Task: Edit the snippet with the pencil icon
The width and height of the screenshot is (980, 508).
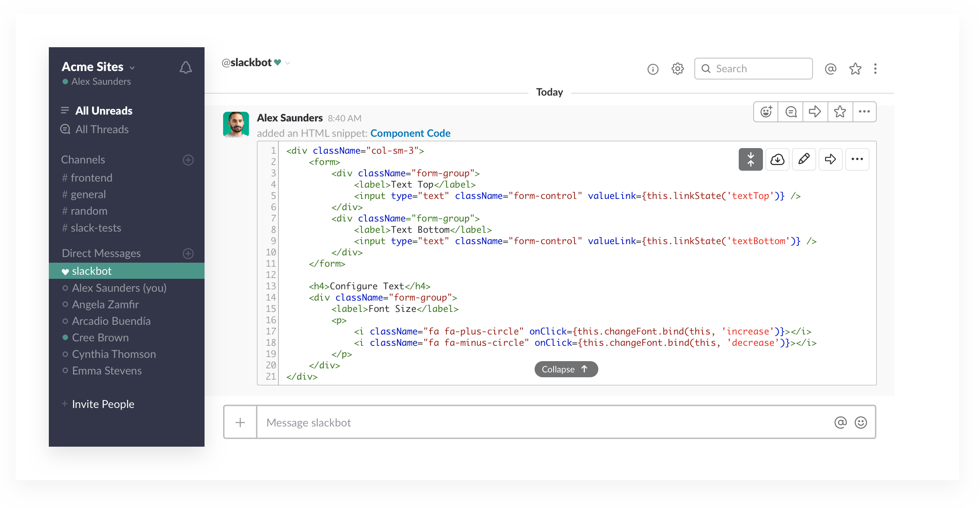Action: coord(804,159)
